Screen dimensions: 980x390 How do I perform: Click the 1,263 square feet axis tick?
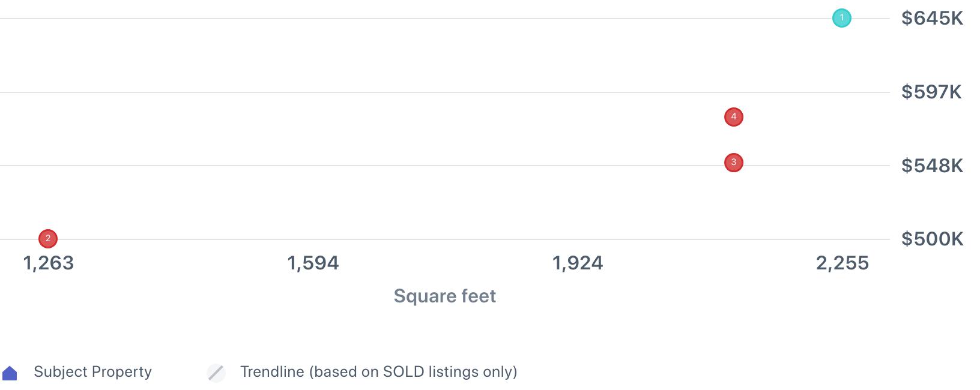(48, 263)
